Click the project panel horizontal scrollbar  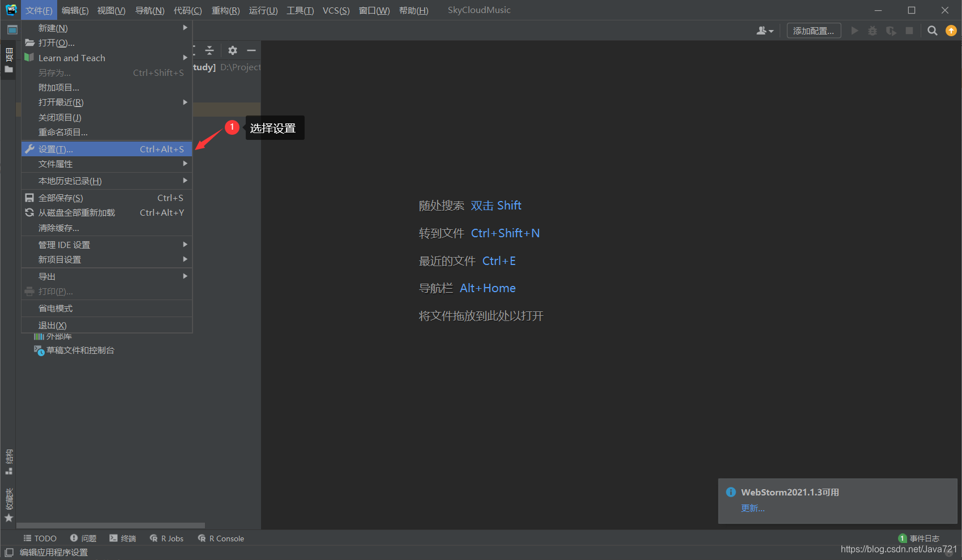[111, 525]
